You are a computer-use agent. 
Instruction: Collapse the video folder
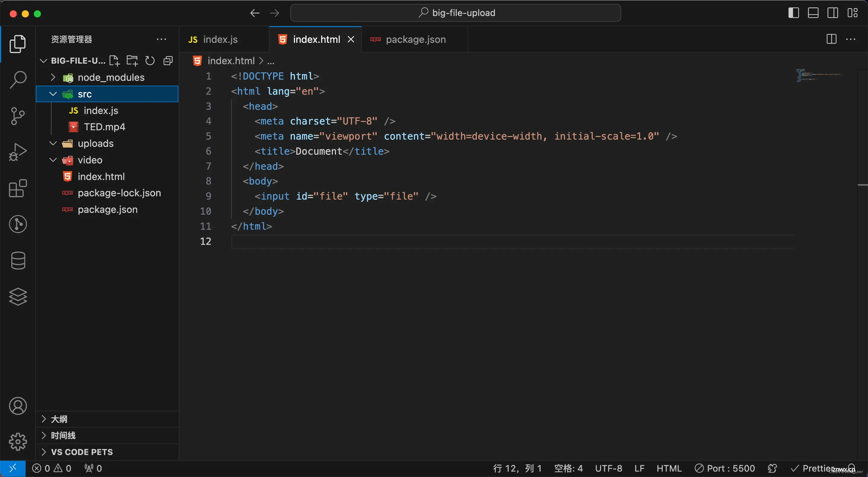click(107, 160)
